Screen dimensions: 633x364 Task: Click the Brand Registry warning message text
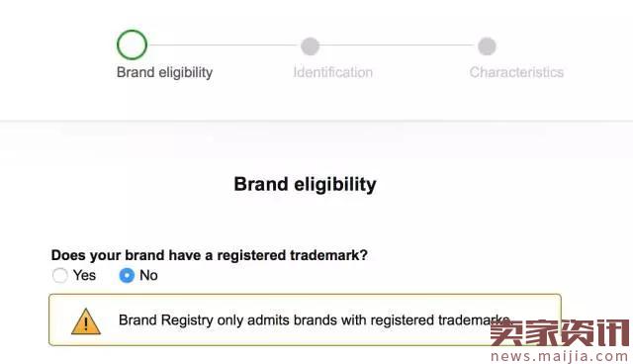(x=315, y=320)
